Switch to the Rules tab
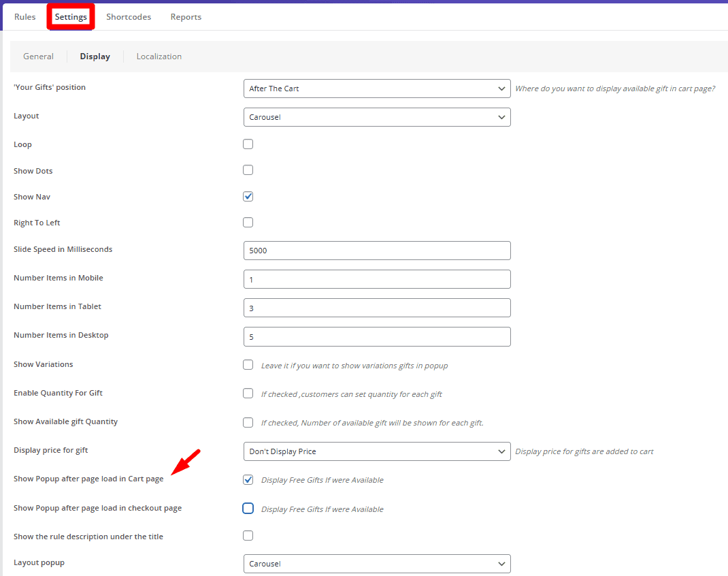Image resolution: width=728 pixels, height=576 pixels. tap(24, 16)
